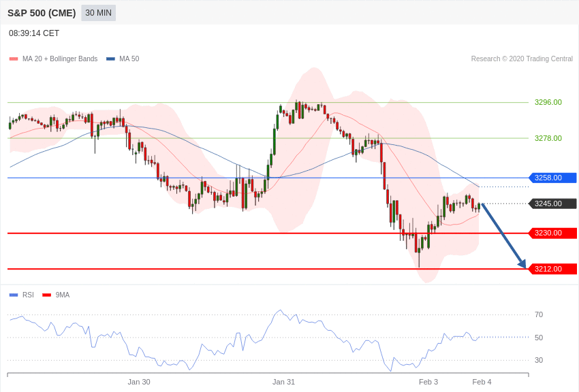
Task: Click the 30 MIN timeframe badge
Action: point(98,13)
